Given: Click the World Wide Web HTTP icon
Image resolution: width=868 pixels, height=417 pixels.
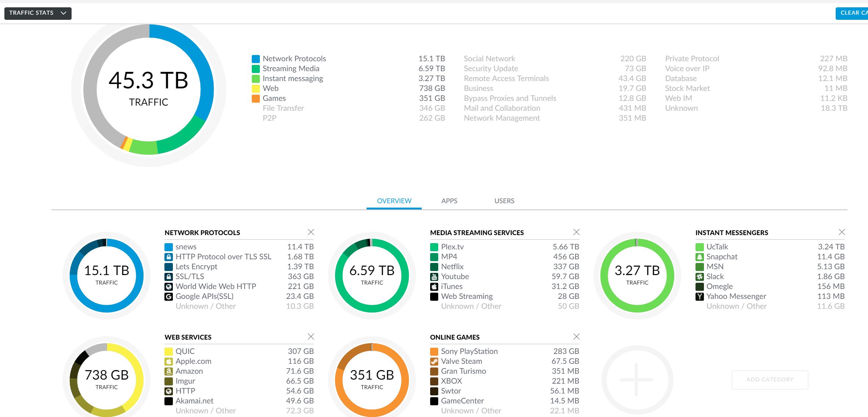Looking at the screenshot, I should click(x=168, y=286).
